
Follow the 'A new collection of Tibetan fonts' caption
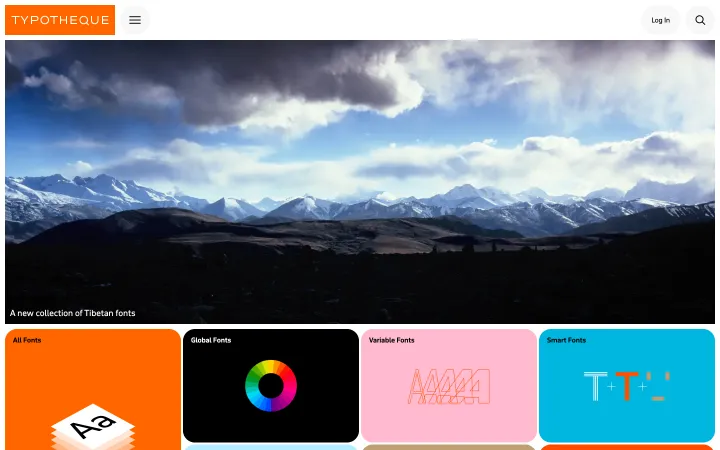[x=73, y=313]
